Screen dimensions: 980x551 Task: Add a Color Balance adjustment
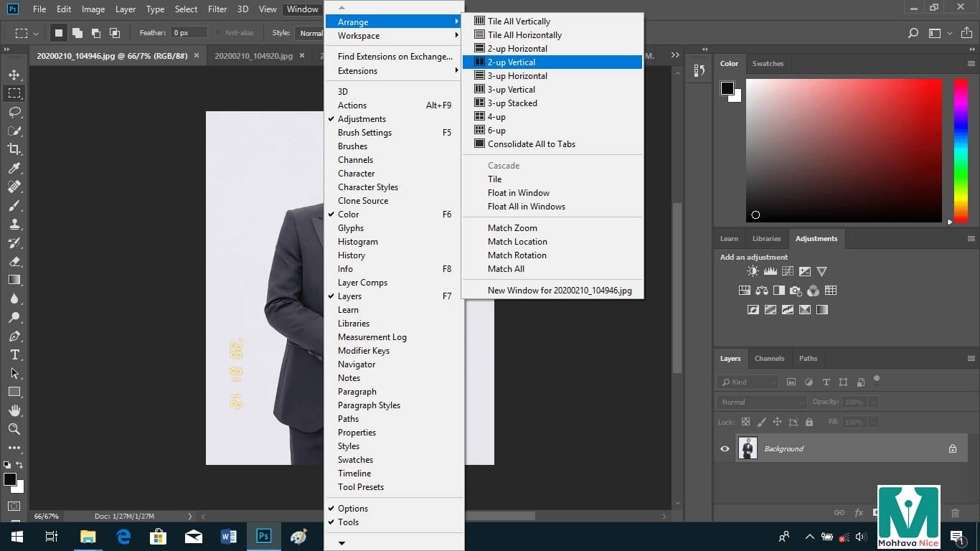761,291
